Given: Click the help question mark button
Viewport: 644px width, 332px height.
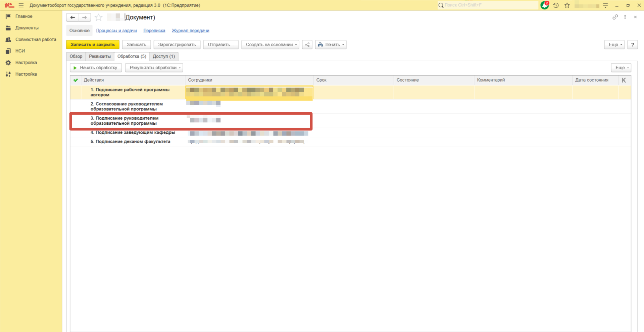Looking at the screenshot, I should tap(632, 45).
